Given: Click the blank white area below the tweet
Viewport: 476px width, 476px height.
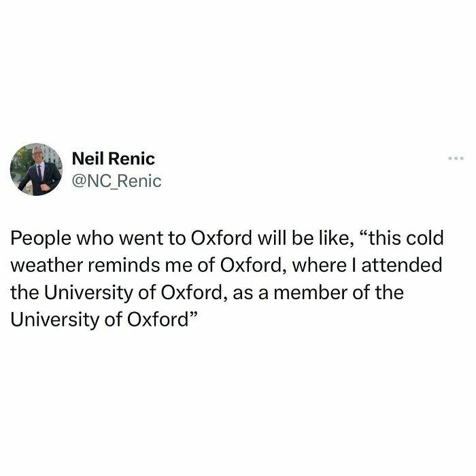Looking at the screenshot, I should click(x=238, y=401).
